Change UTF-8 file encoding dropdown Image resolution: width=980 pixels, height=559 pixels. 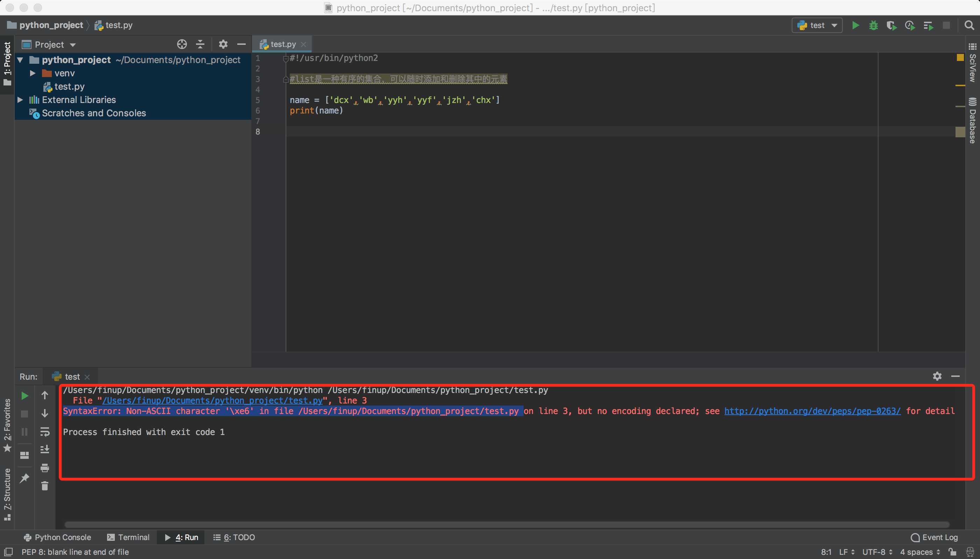coord(877,552)
